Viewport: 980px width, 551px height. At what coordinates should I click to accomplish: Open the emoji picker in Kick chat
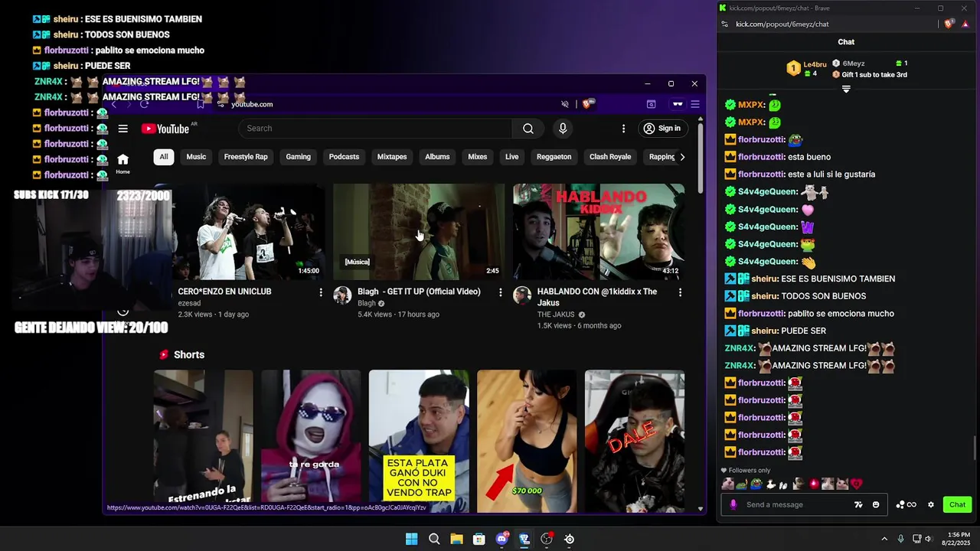pos(876,504)
